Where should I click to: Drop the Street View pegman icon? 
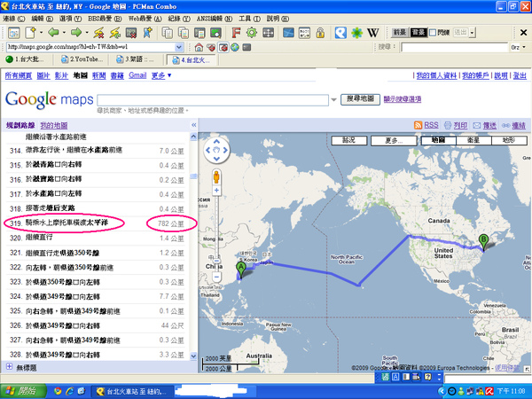[216, 177]
